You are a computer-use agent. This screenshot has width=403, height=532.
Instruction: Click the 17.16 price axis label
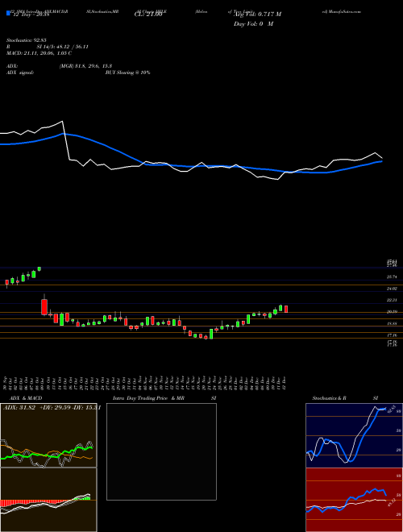point(392,335)
